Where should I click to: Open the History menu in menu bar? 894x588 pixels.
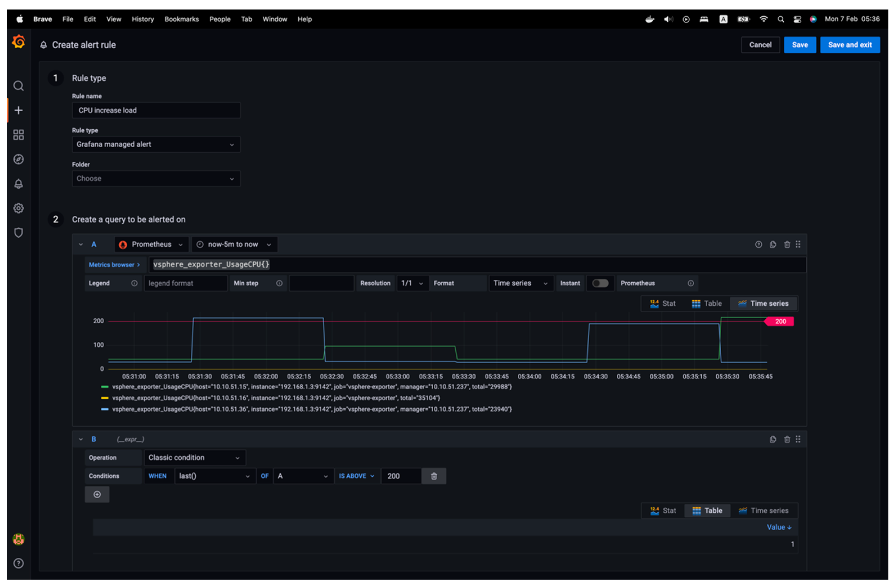click(x=143, y=19)
